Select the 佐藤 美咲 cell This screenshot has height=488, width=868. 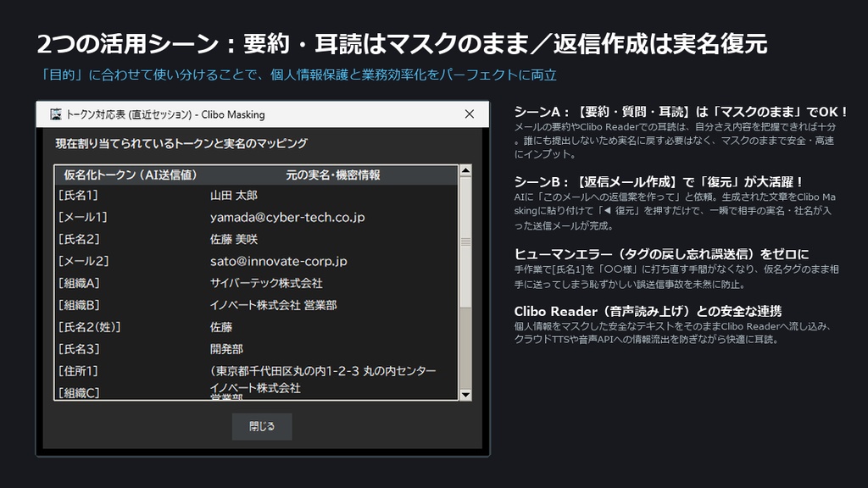[x=234, y=239]
